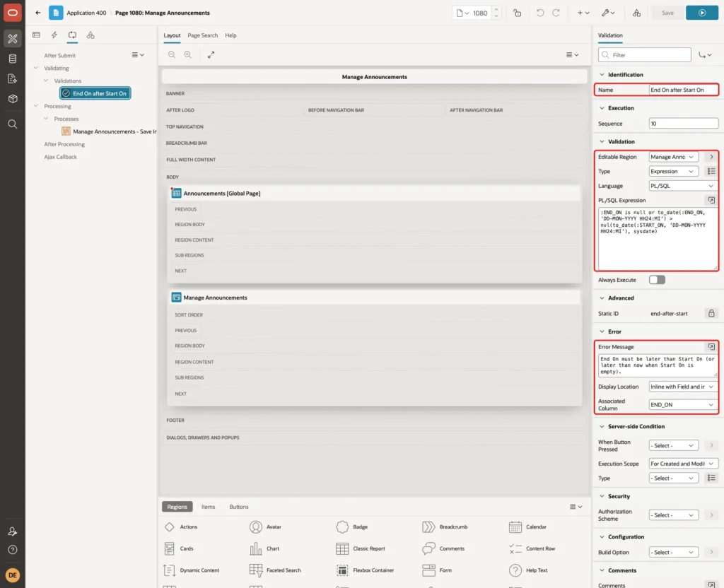Open the Gallery cube icon in sidebar
The width and height of the screenshot is (724, 588).
tap(13, 99)
